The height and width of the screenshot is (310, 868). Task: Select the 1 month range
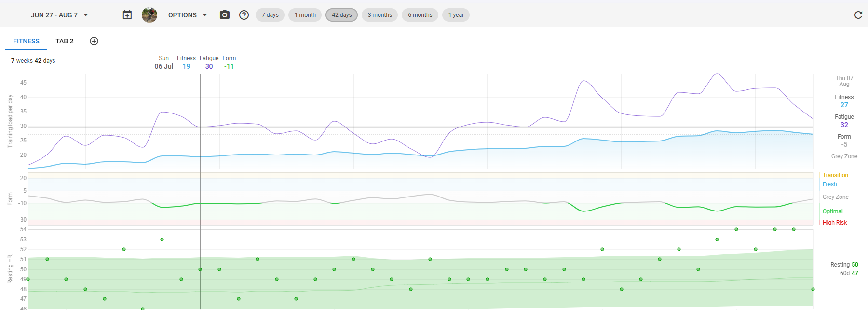click(305, 15)
